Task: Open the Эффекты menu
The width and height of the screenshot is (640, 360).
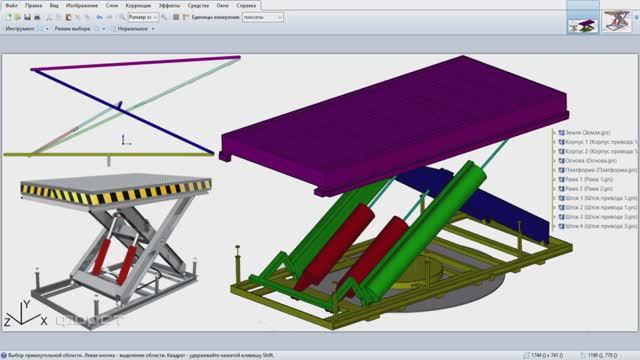Action: (169, 6)
